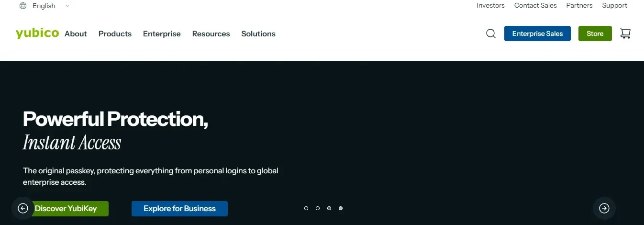The height and width of the screenshot is (225, 644).
Task: Click the search magnifier icon
Action: coord(491,34)
